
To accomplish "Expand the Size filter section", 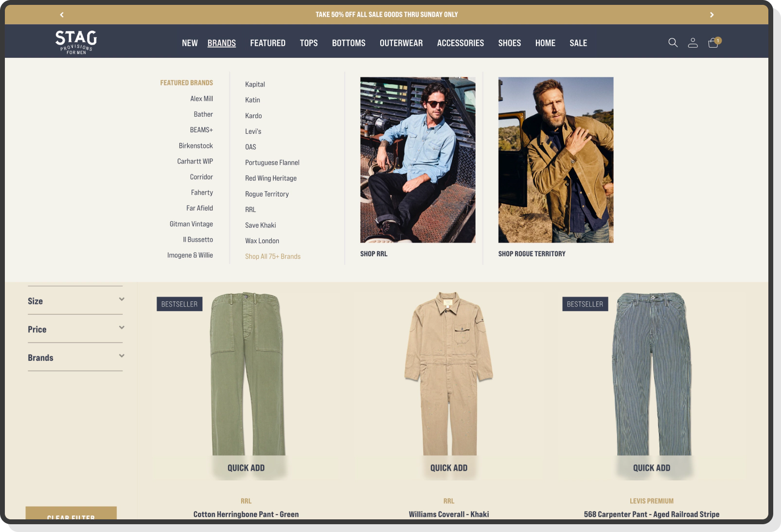I will pos(75,301).
